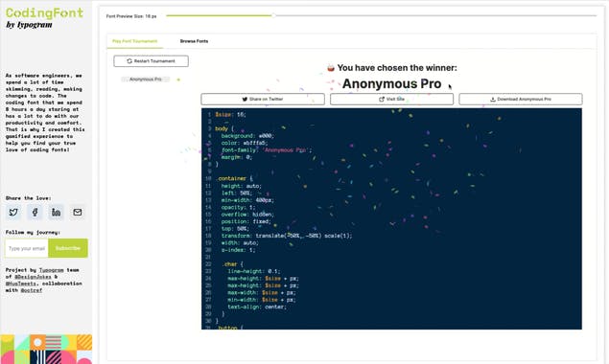Select the Anonymous Pro bracket entry
Screen dimensions: 609x364
146,80
